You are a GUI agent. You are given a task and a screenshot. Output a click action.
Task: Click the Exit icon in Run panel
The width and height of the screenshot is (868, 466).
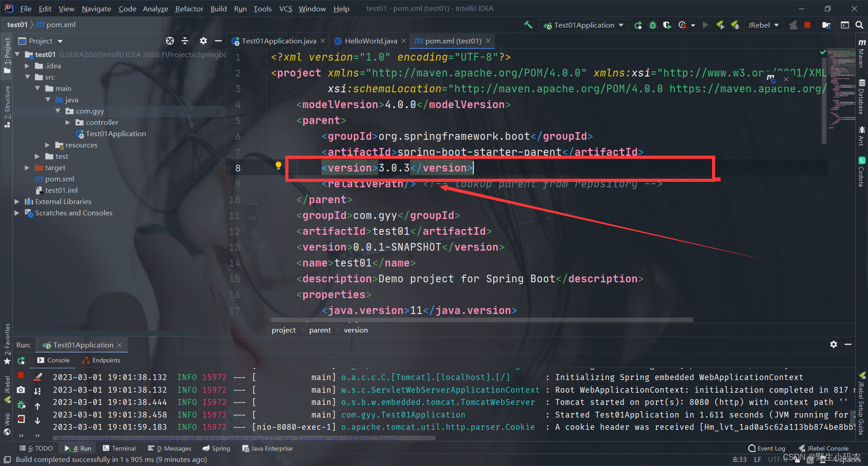21,419
